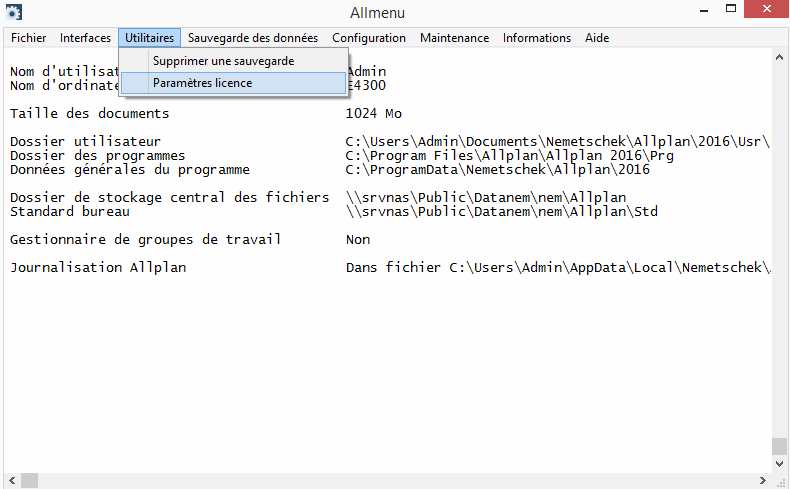Click the 'Journalisation Allplan' label
This screenshot has height=489, width=790.
pos(98,267)
